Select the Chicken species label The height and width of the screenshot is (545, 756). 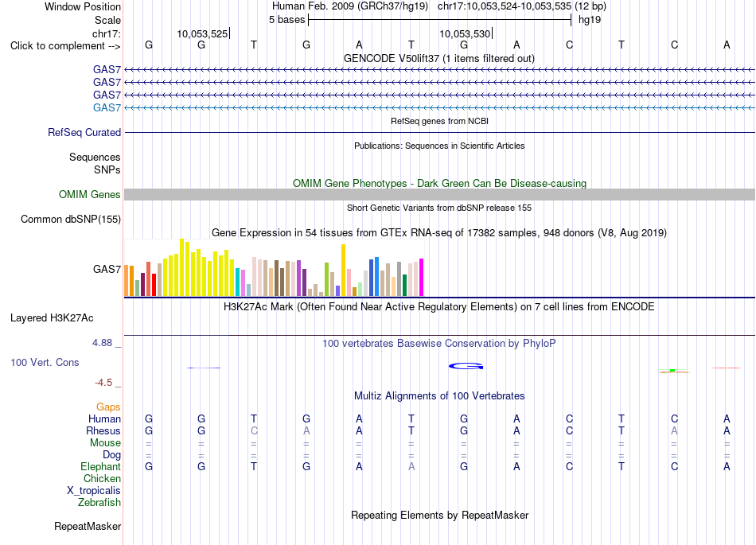click(x=102, y=478)
